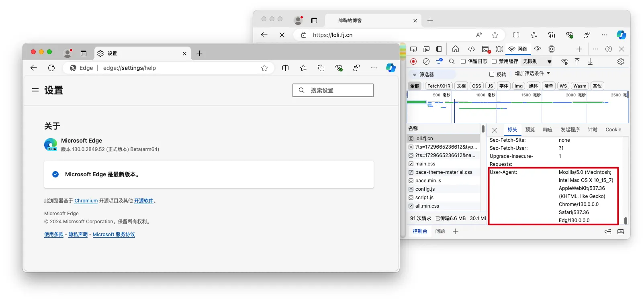Close the request details pane
Viewport: 644px width, 302px height.
point(495,130)
